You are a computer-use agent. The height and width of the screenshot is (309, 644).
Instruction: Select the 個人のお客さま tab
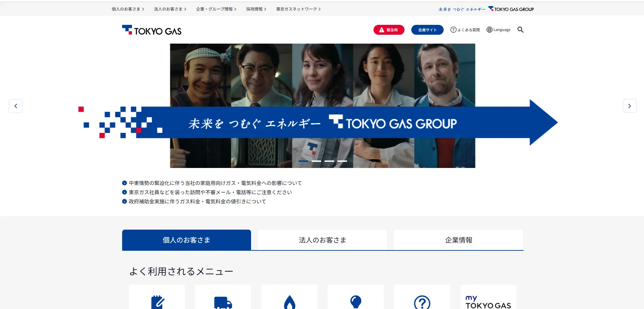(186, 240)
